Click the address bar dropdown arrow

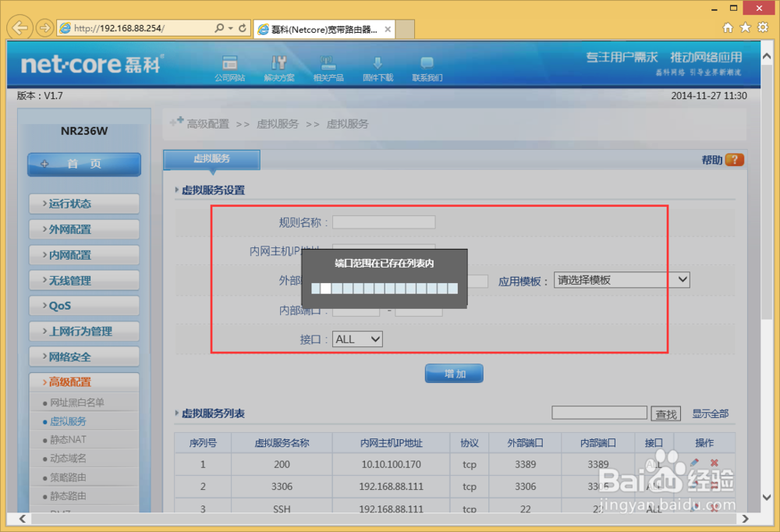[231, 28]
